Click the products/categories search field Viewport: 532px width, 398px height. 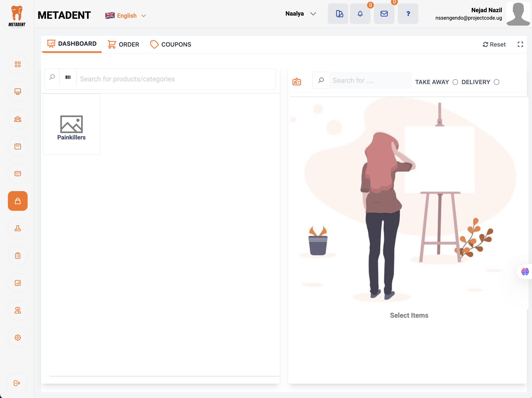tap(176, 79)
